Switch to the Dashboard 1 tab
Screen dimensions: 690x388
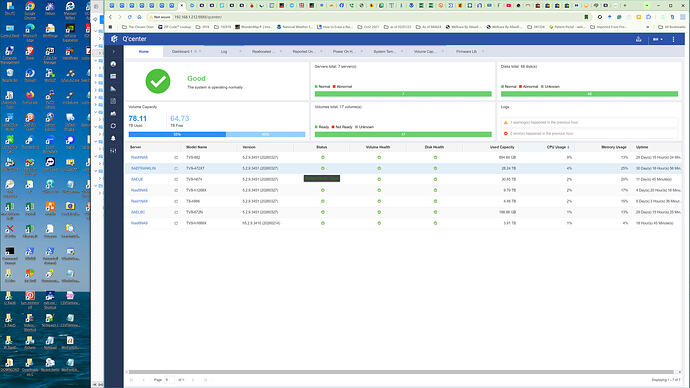(182, 51)
